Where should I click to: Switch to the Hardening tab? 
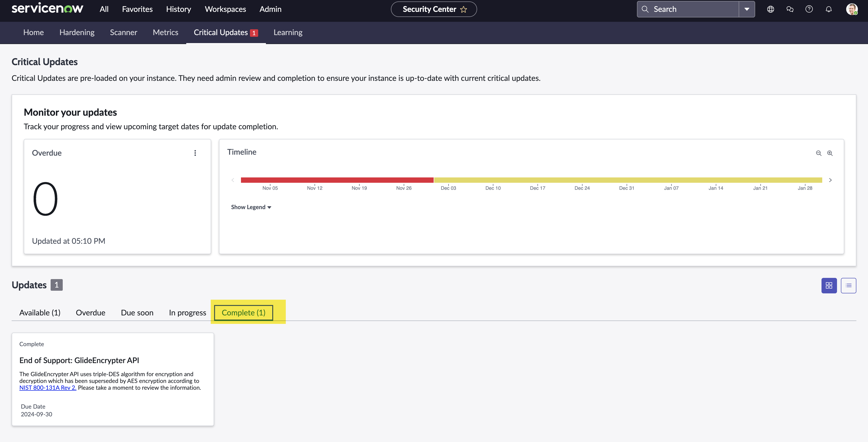point(77,32)
